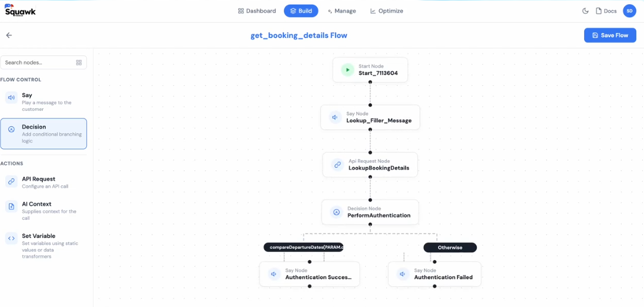Click the speaker icon on Lookup_Filler_Message node
Image resolution: width=644 pixels, height=307 pixels.
335,117
